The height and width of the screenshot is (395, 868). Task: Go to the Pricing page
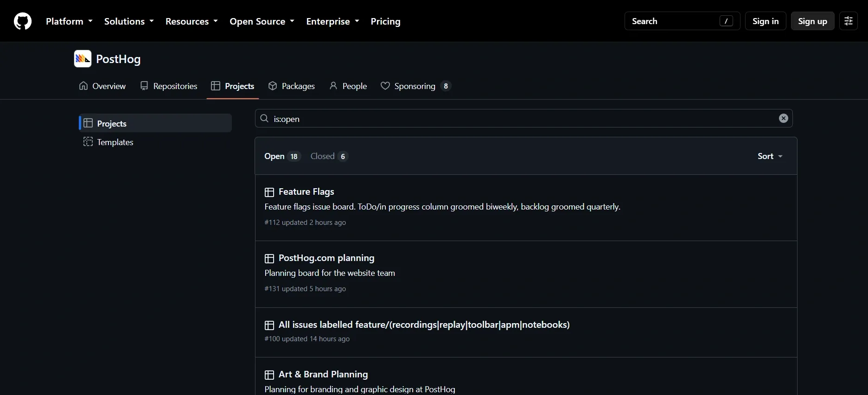click(x=385, y=21)
